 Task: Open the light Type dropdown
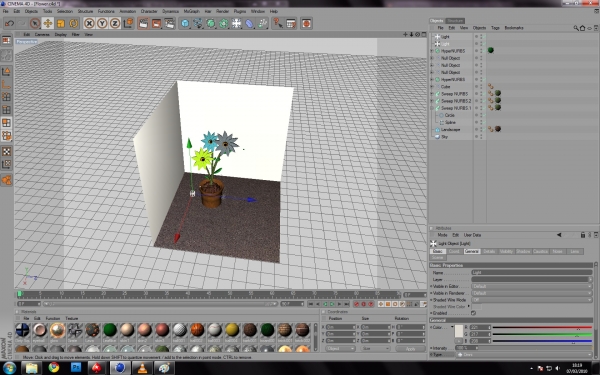coord(524,355)
